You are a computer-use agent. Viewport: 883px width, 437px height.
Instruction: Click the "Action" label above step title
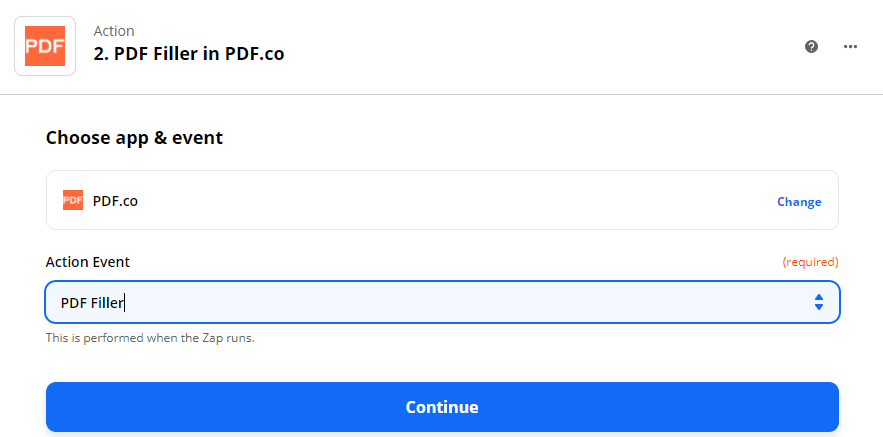point(114,31)
